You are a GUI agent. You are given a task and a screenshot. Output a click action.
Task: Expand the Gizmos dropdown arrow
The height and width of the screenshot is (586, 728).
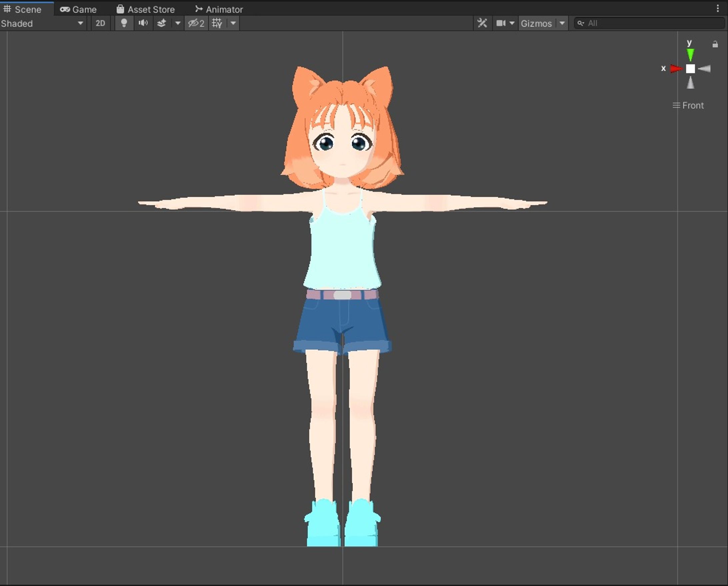(x=562, y=23)
